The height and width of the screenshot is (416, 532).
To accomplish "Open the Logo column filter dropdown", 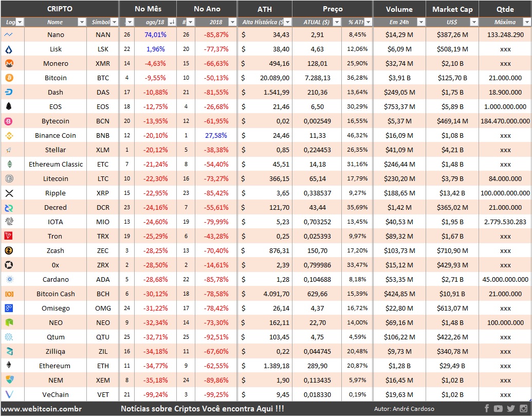I will [x=20, y=22].
